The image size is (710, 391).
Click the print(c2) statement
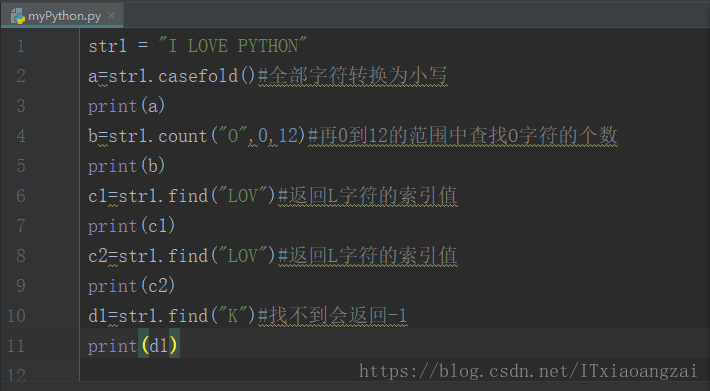132,286
